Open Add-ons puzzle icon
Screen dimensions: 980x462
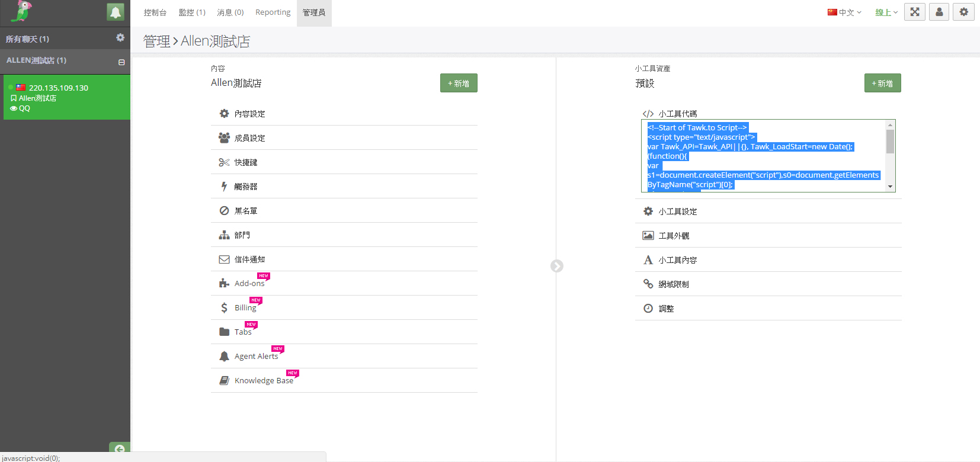[224, 283]
